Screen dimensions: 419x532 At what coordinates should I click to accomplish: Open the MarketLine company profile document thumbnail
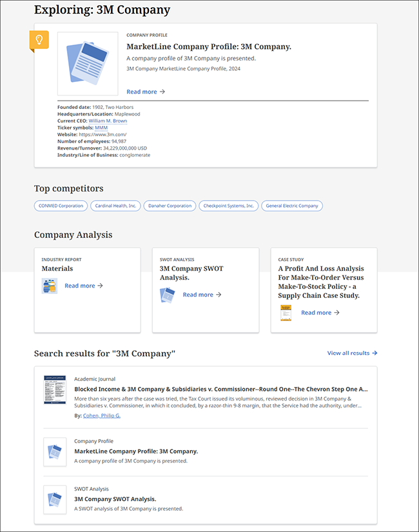pos(88,63)
